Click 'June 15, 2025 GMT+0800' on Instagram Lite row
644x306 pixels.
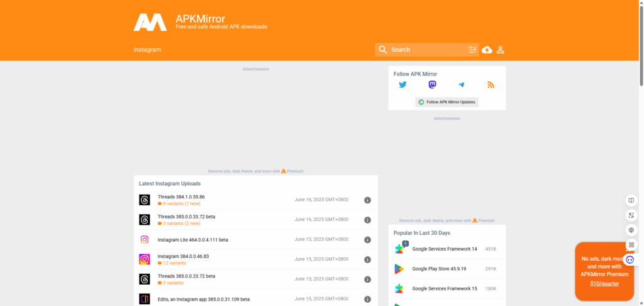pos(321,239)
